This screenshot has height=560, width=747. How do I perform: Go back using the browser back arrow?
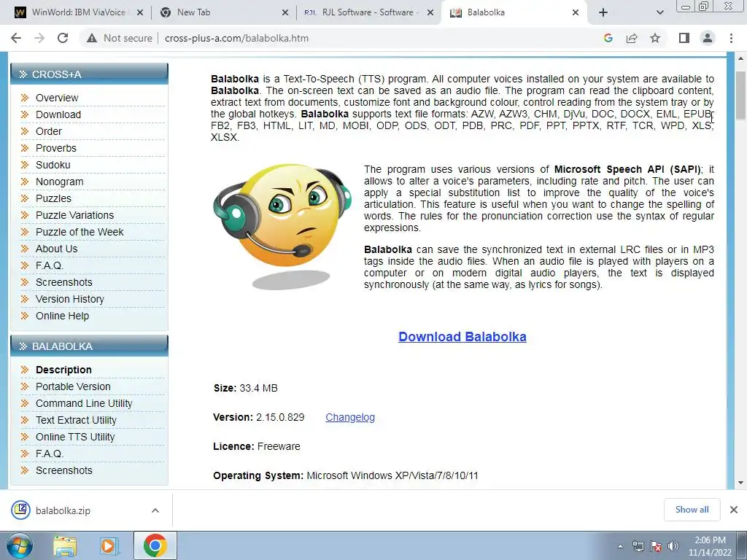[16, 38]
